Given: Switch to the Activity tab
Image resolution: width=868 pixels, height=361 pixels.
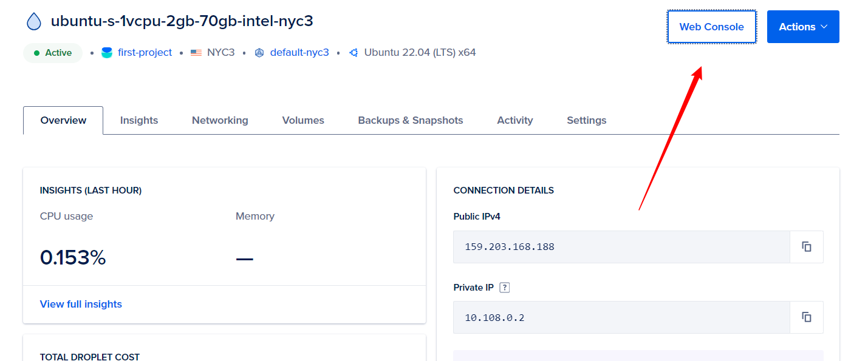Looking at the screenshot, I should tap(515, 120).
